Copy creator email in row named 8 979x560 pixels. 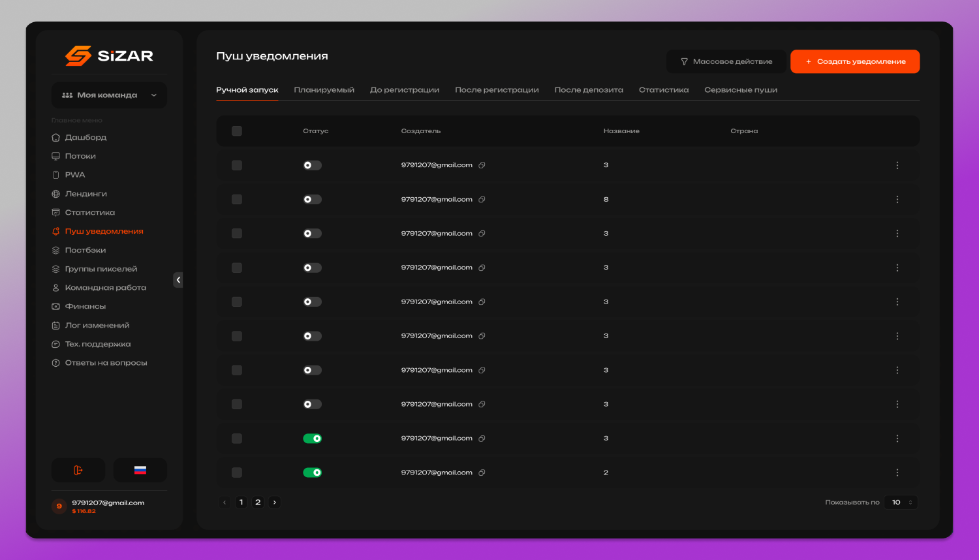click(x=482, y=200)
